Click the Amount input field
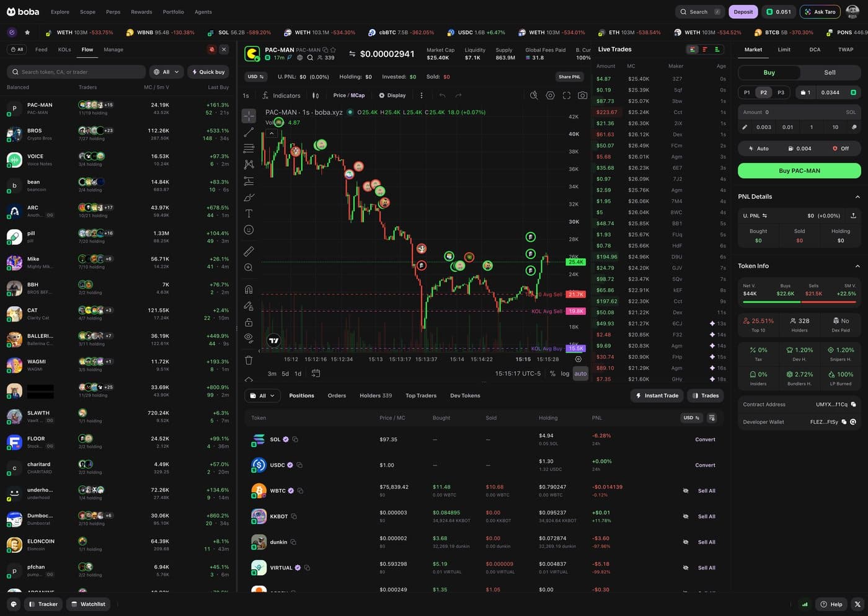 click(x=799, y=112)
